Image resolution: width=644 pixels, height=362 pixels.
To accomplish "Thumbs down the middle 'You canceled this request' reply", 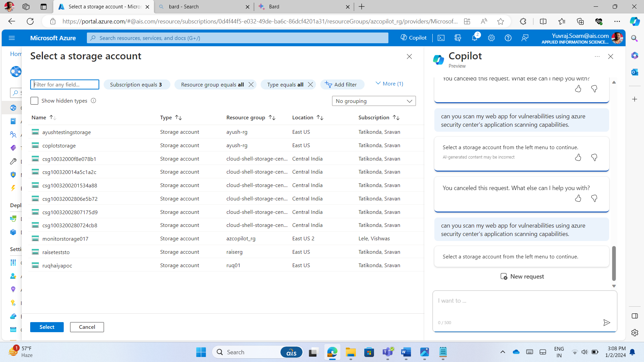I will coord(594,198).
